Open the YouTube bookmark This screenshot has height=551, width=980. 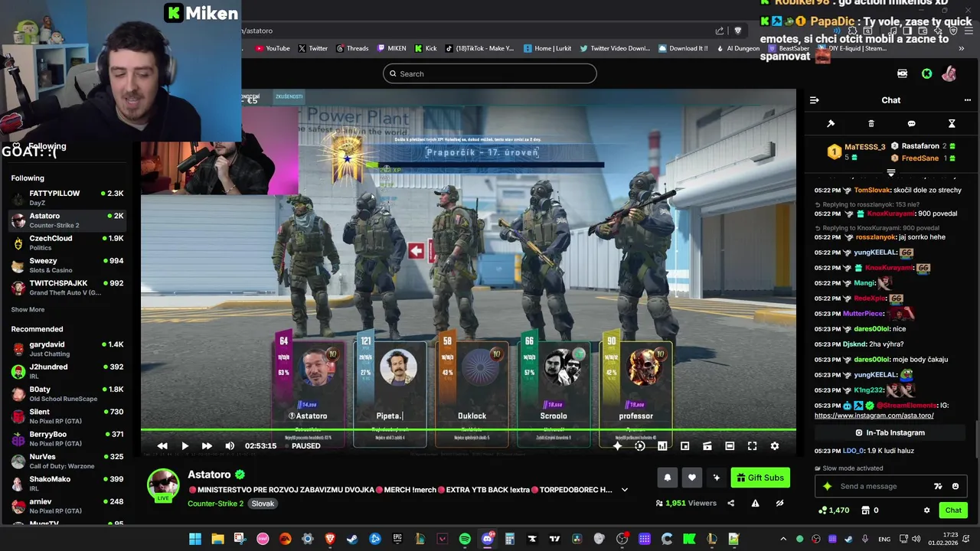click(x=273, y=48)
